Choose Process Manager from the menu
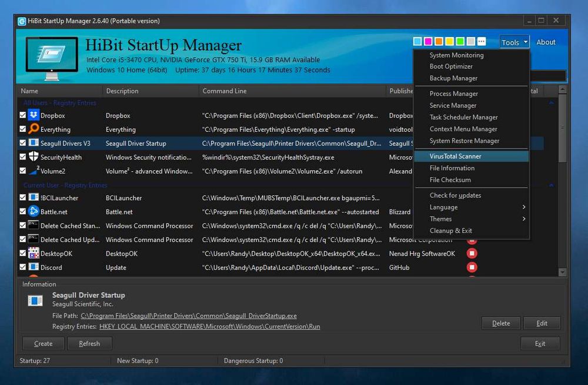 click(472, 94)
